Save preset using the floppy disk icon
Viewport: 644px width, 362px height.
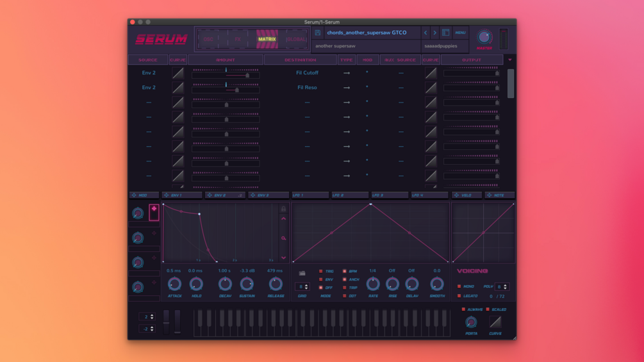point(317,33)
